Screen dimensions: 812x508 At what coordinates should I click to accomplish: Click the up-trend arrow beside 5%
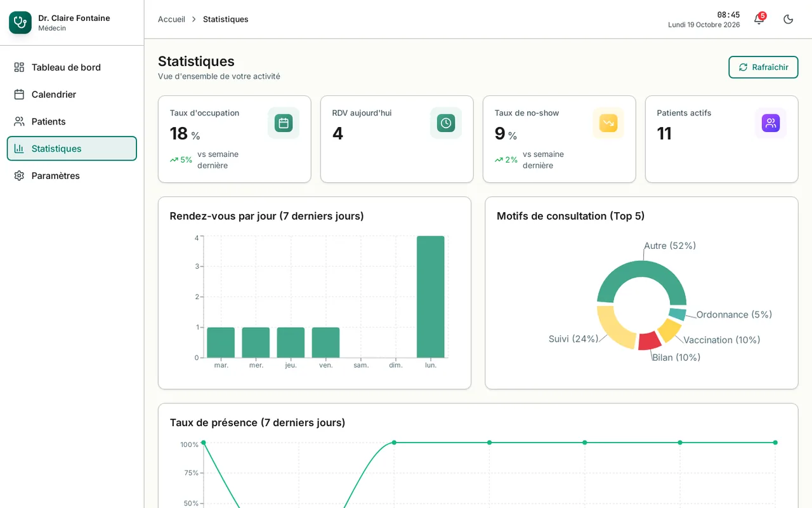pos(174,160)
